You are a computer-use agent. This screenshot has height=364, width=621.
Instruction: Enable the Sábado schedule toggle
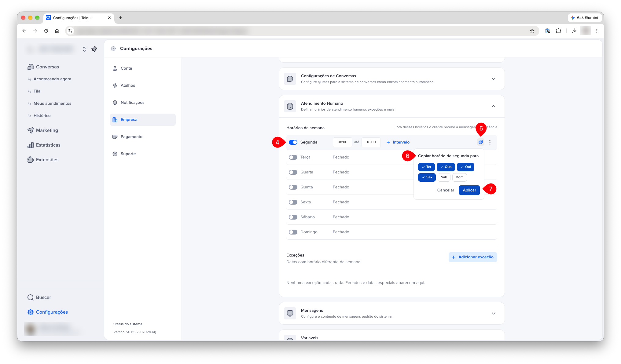click(x=293, y=217)
